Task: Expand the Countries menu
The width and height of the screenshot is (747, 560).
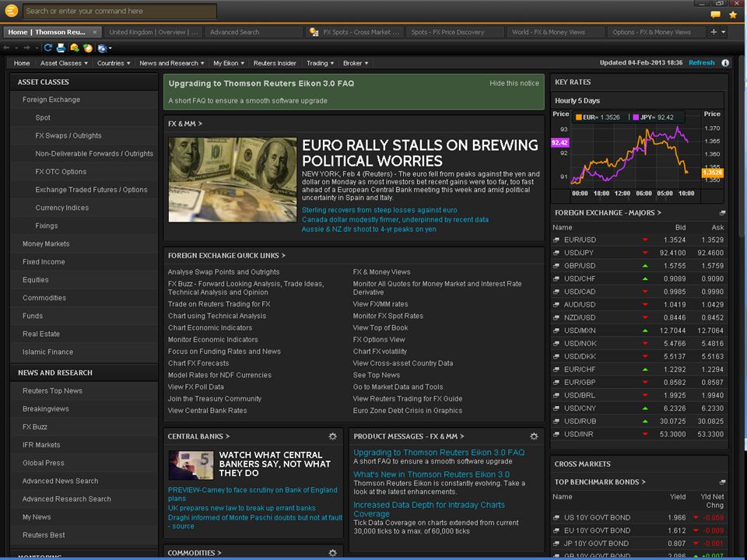Action: (x=114, y=63)
